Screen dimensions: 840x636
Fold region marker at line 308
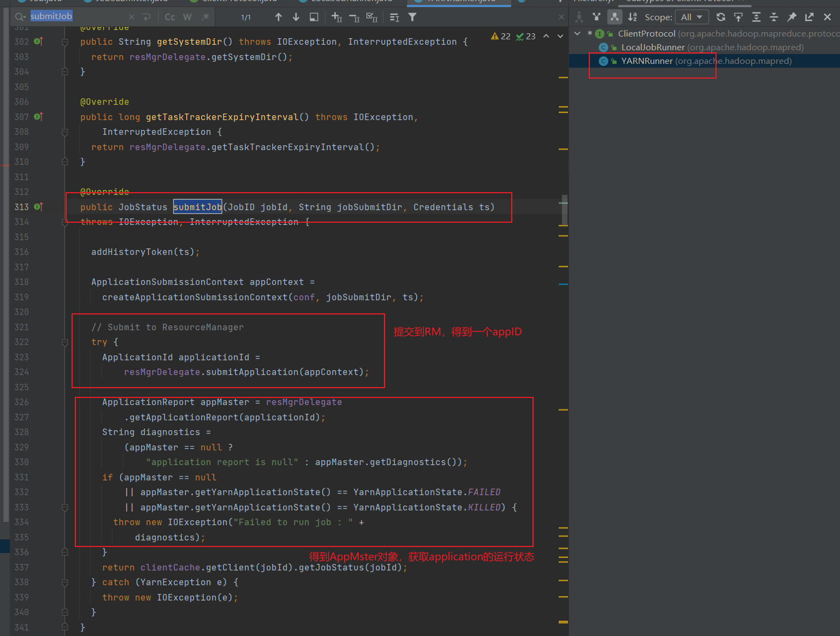click(x=65, y=132)
